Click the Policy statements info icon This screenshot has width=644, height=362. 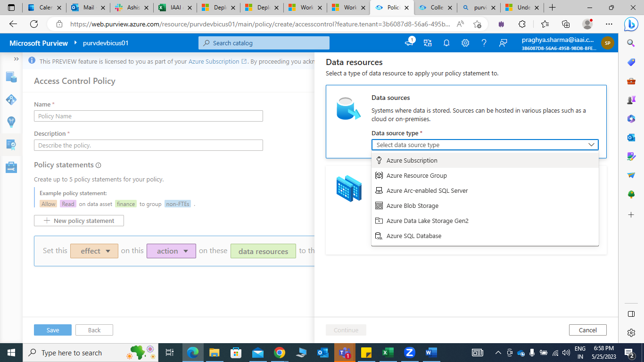pyautogui.click(x=99, y=165)
